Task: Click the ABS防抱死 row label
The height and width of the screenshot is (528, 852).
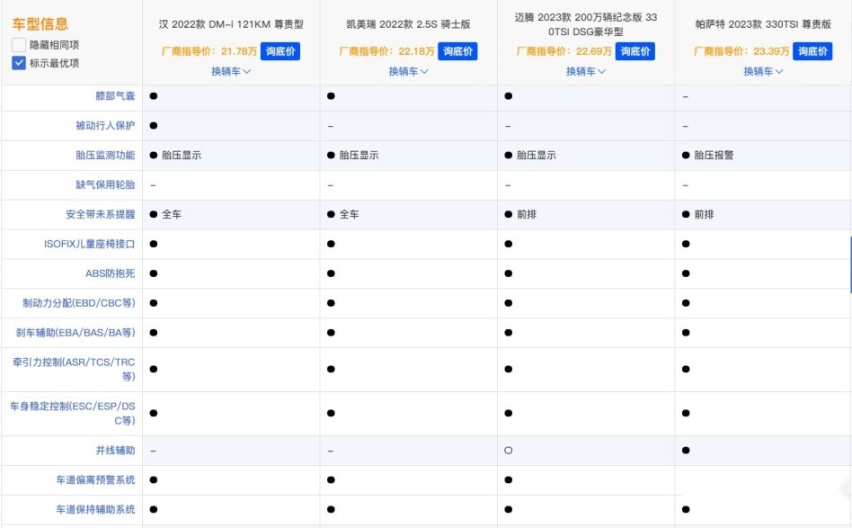Action: (x=110, y=273)
